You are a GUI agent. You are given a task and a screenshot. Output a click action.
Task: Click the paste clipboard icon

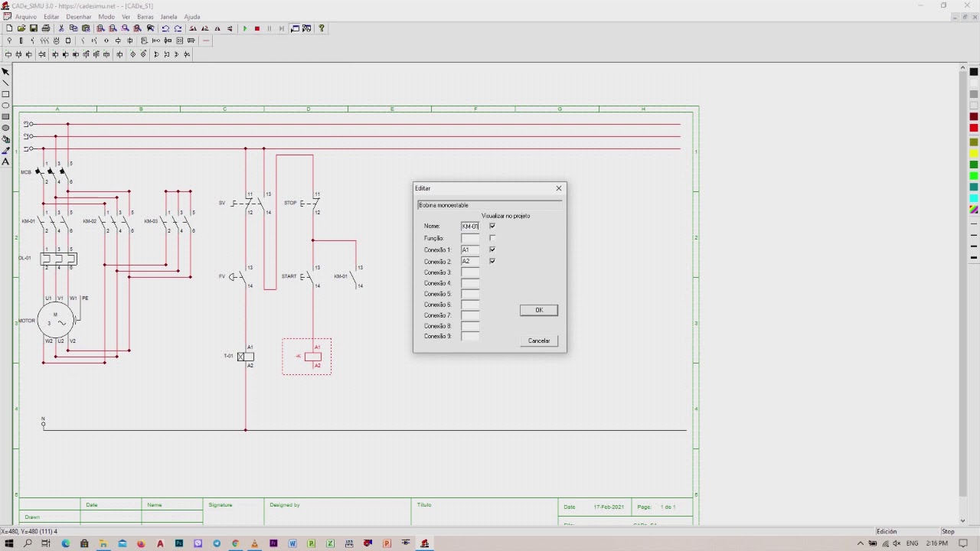pos(86,28)
